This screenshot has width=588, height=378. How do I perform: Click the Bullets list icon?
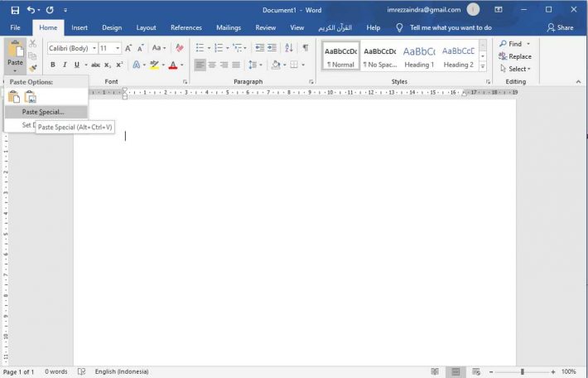point(200,48)
